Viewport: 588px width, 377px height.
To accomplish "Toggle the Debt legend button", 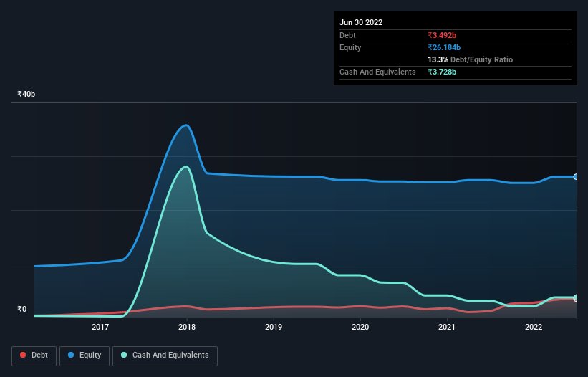I will point(34,355).
